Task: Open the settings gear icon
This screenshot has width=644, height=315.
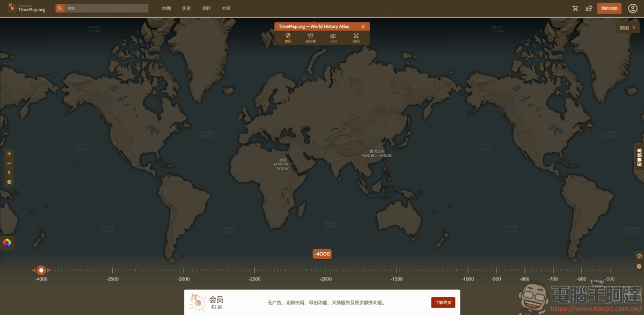Action: tap(639, 266)
